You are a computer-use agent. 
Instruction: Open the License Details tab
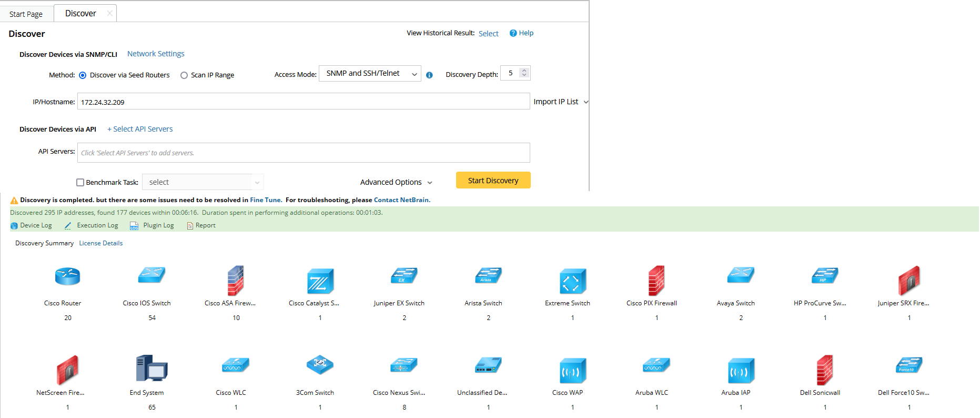click(101, 243)
